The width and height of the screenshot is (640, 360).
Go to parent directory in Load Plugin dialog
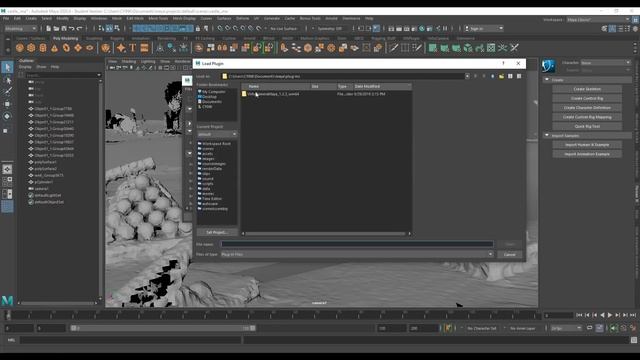pyautogui.click(x=493, y=76)
